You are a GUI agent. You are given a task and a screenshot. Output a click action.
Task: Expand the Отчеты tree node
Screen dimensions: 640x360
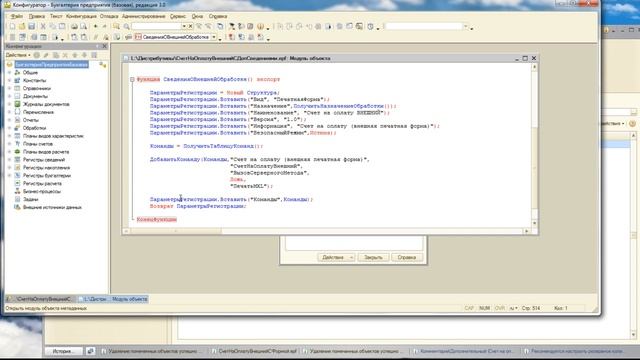[9, 120]
